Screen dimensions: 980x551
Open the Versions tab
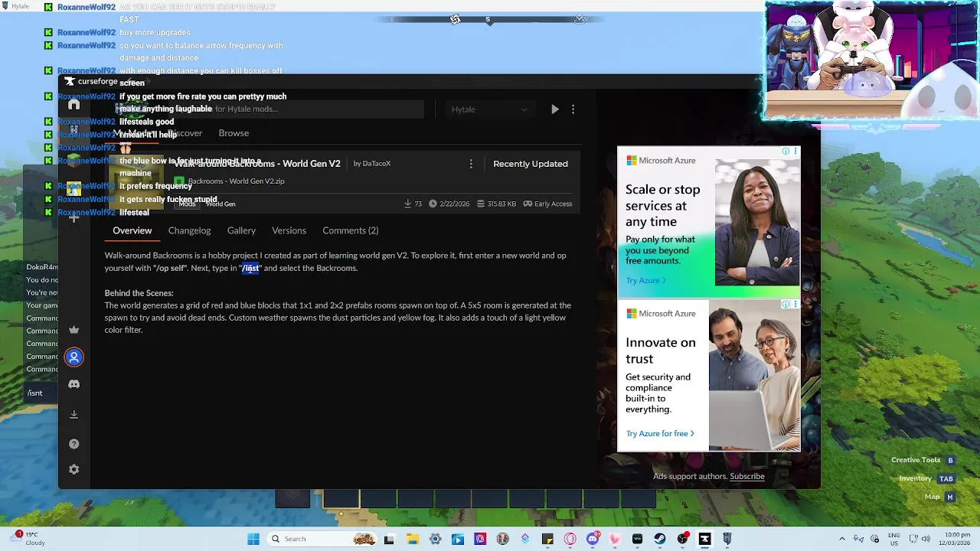(x=289, y=230)
